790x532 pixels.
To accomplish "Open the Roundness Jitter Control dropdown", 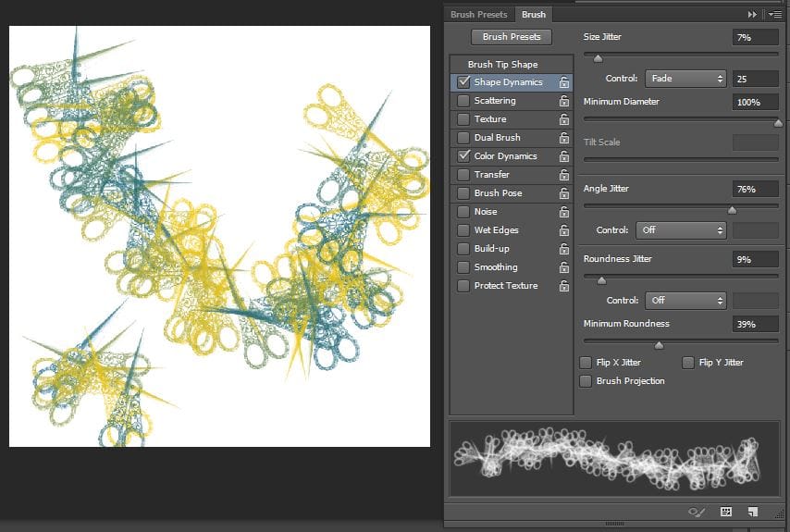I will click(685, 301).
